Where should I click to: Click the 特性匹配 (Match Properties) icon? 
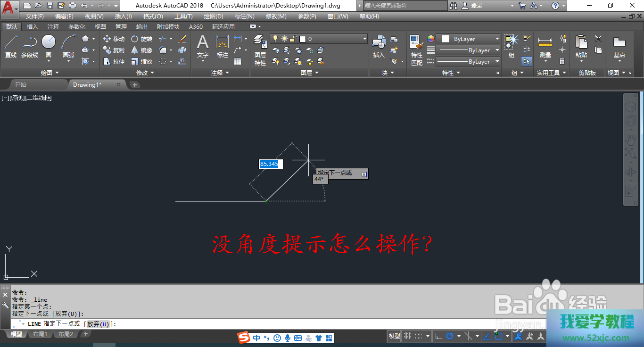click(x=416, y=50)
